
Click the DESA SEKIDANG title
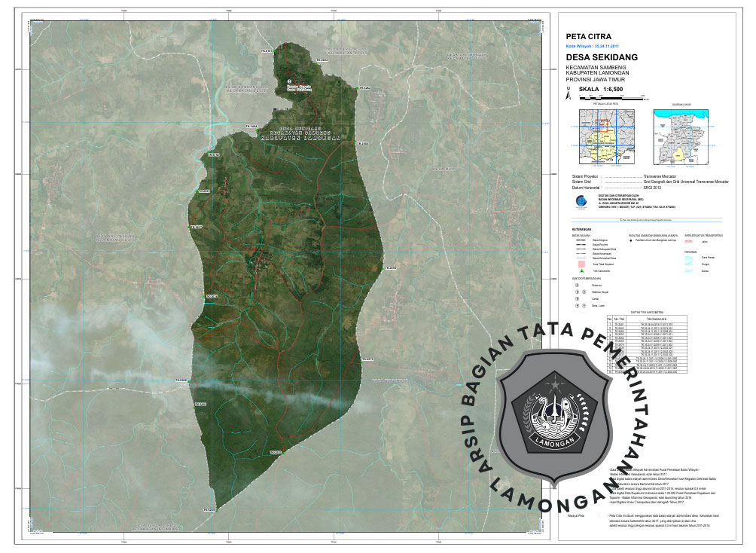[602, 57]
